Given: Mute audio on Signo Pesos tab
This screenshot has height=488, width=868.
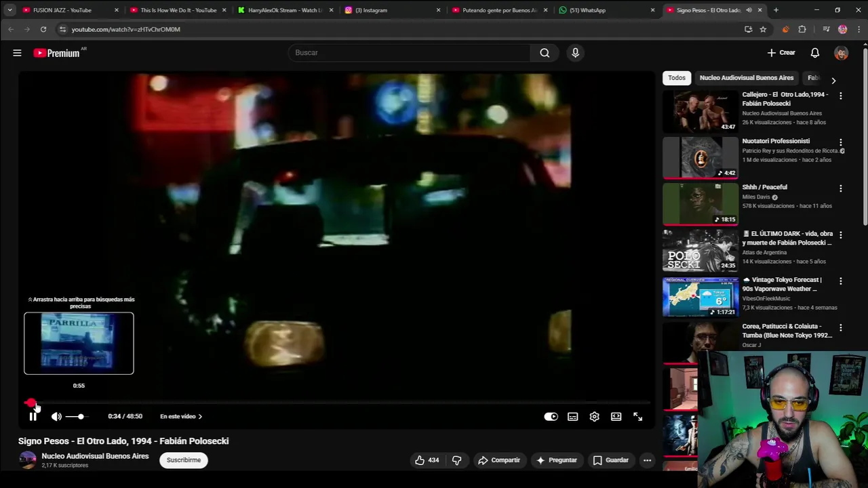Looking at the screenshot, I should pyautogui.click(x=749, y=10).
